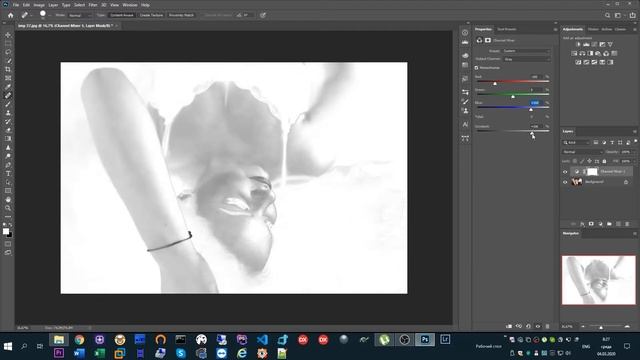
Task: Toggle the Monochrome checkbox
Action: [x=476, y=68]
